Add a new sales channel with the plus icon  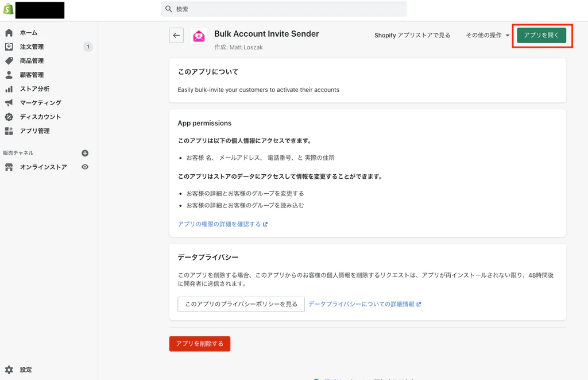84,153
